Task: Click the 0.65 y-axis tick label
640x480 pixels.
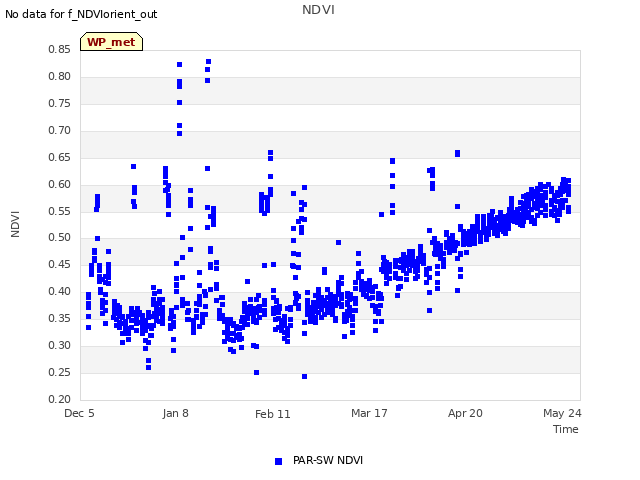Action: pos(59,157)
